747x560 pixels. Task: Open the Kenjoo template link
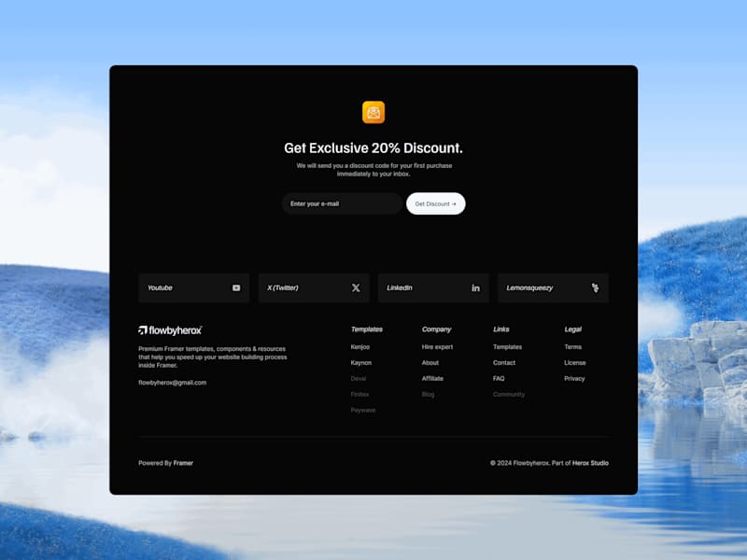tap(360, 346)
